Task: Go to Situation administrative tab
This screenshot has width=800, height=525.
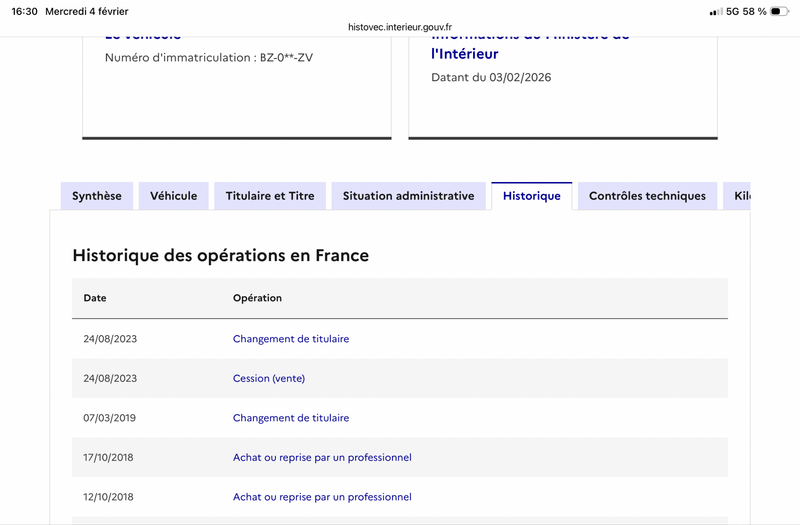Action: pyautogui.click(x=408, y=196)
